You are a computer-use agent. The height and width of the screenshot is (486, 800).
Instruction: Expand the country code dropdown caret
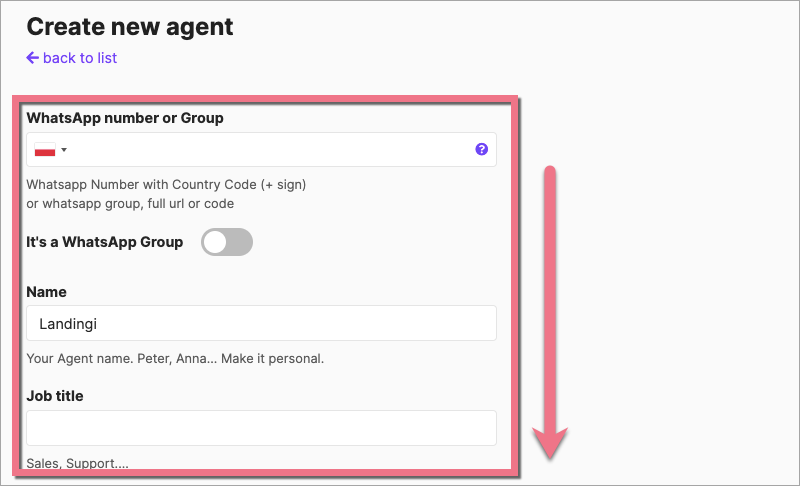64,150
